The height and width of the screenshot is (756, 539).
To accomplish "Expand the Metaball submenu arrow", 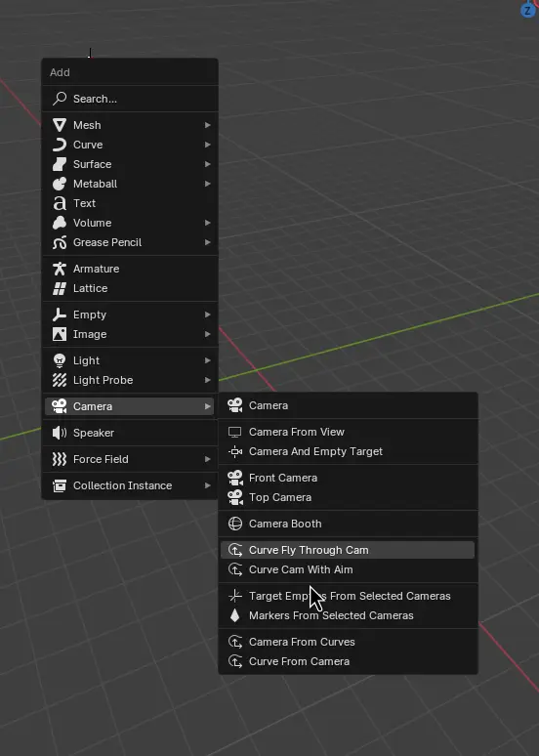I will (207, 184).
